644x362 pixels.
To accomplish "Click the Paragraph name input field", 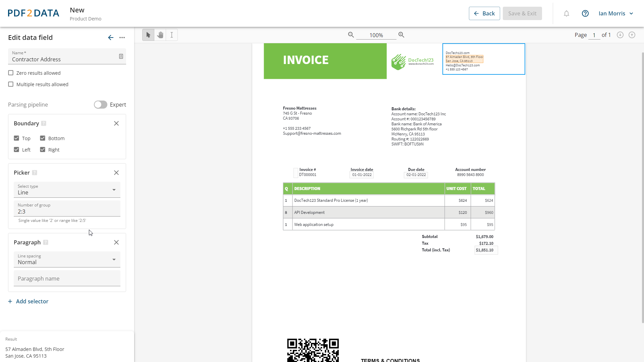I will coord(67,279).
